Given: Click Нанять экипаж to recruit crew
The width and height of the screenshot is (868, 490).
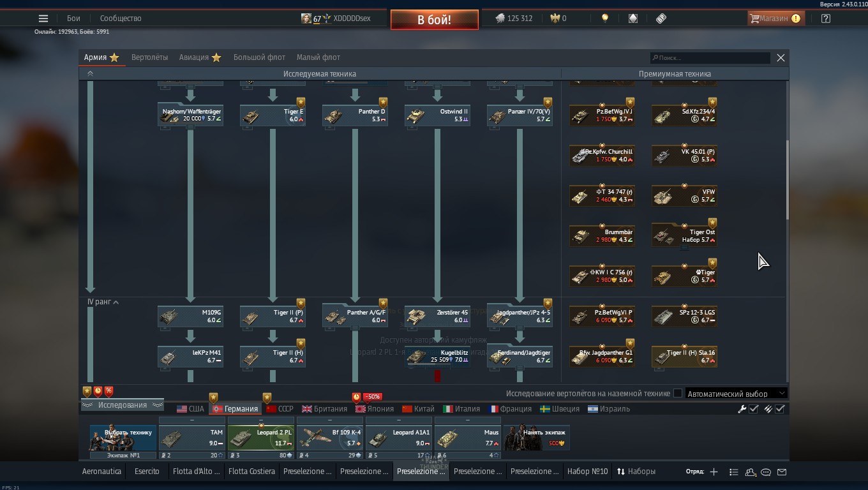Looking at the screenshot, I should [537, 438].
